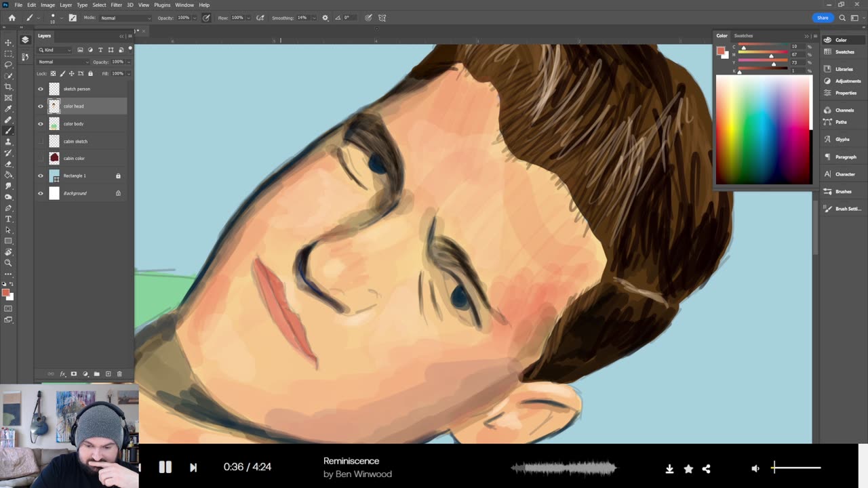Open the Flow value dropdown

(x=248, y=18)
